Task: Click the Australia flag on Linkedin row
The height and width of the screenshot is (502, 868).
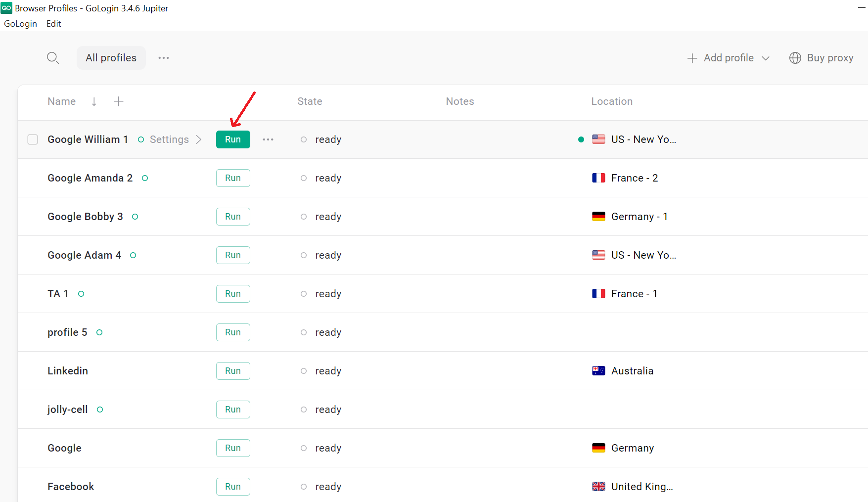Action: pos(598,371)
